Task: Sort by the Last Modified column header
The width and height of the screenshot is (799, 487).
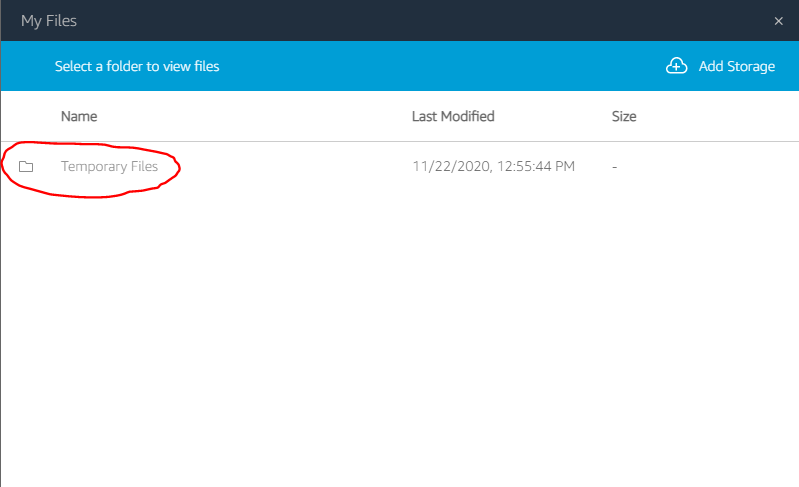Action: tap(453, 116)
